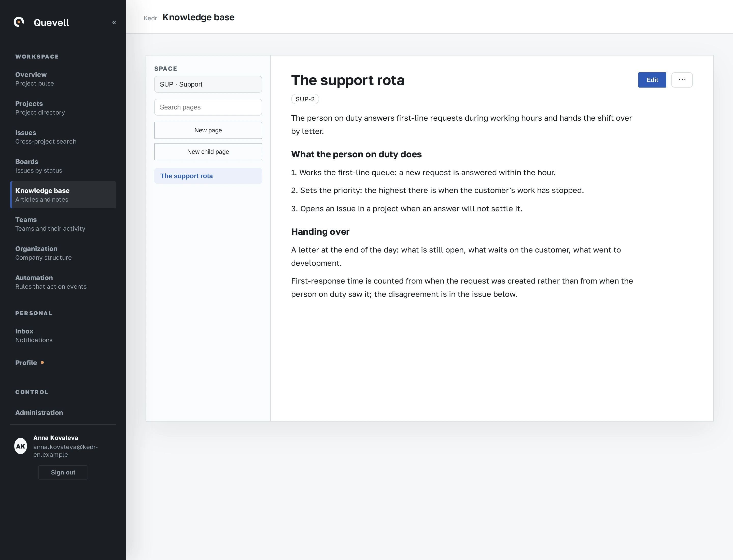This screenshot has width=733, height=560.
Task: Open Automation rules
Action: [x=63, y=282]
